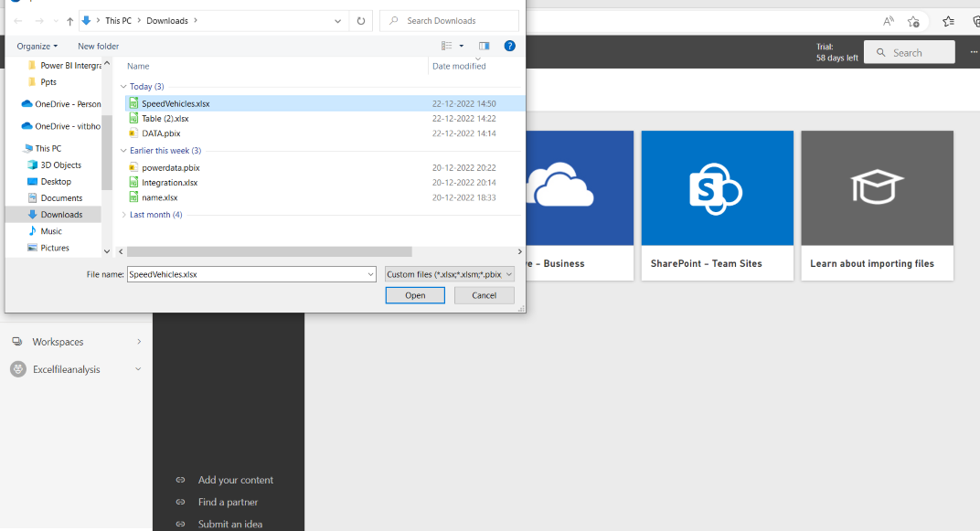The image size is (980, 531).
Task: Sort files by Date modified column
Action: [x=459, y=66]
